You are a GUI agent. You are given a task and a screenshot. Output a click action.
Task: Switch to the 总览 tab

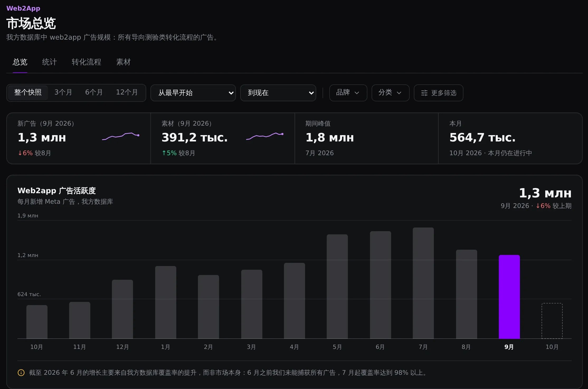pos(20,62)
